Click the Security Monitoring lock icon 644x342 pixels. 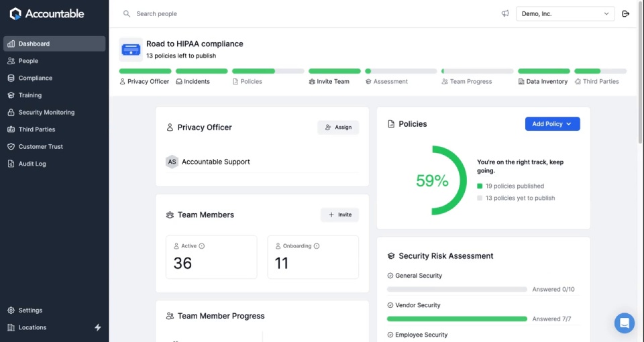coord(11,112)
